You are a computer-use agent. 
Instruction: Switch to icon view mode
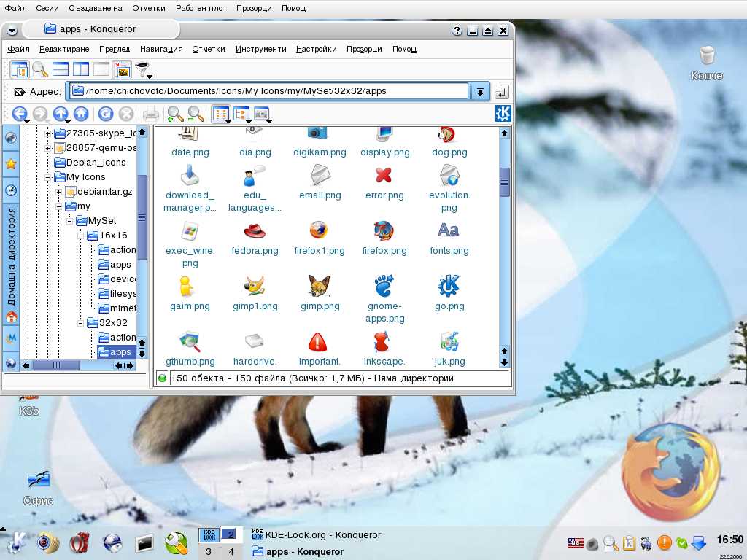221,114
